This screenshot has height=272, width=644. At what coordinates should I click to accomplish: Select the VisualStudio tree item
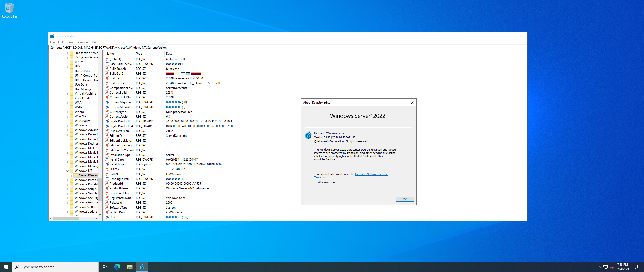click(x=83, y=98)
